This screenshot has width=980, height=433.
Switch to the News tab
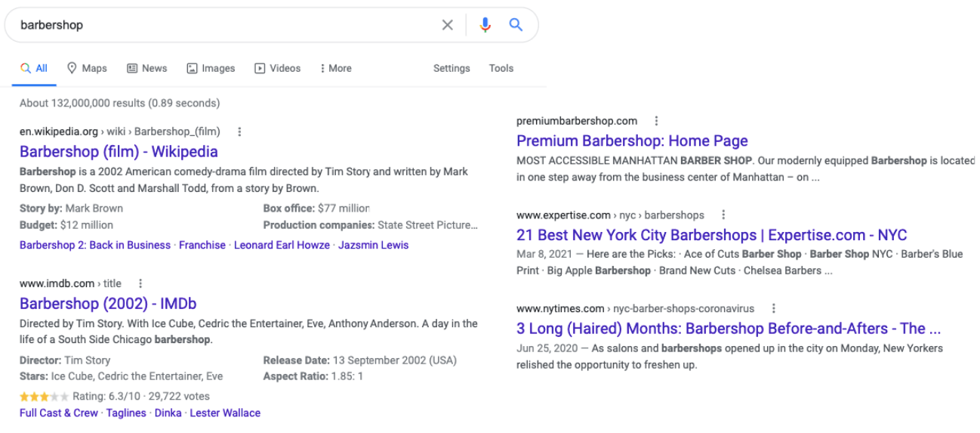pos(146,68)
